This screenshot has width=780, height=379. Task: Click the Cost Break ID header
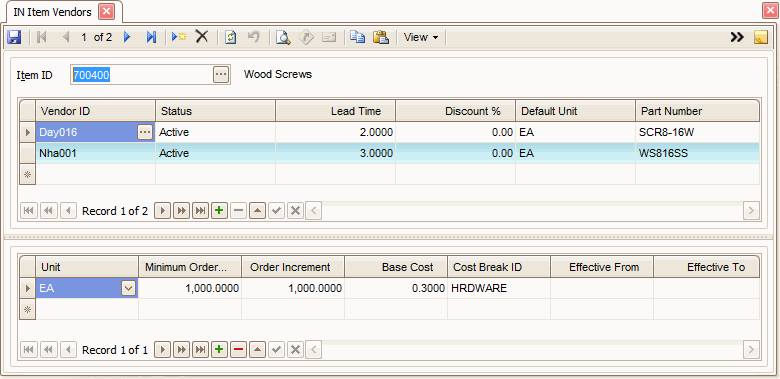pos(499,267)
